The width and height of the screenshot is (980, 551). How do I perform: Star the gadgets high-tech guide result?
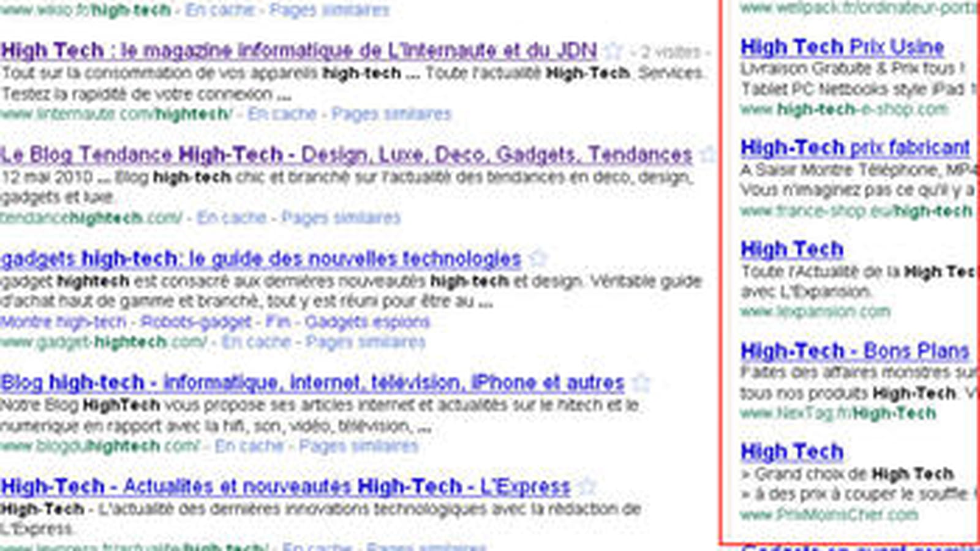[x=538, y=258]
